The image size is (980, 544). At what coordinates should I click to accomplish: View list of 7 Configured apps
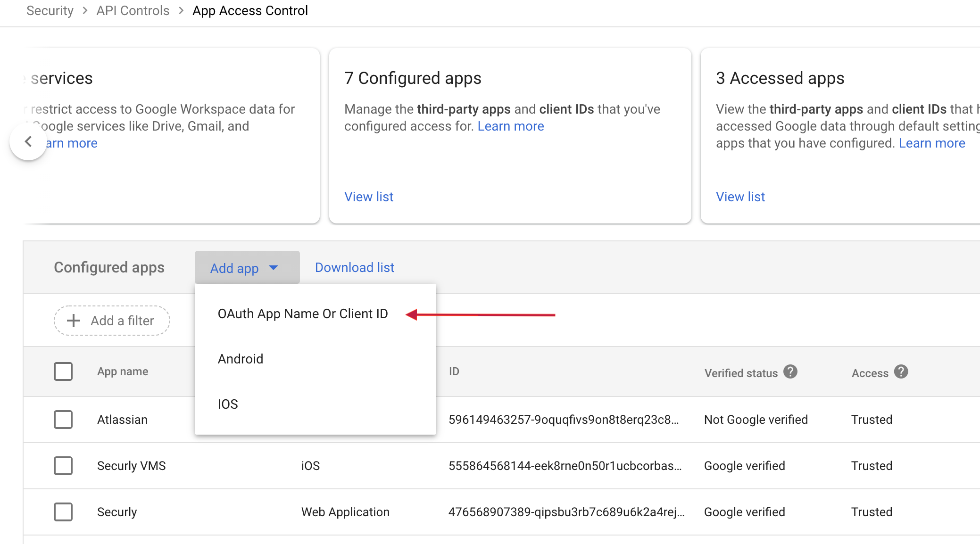pos(369,197)
